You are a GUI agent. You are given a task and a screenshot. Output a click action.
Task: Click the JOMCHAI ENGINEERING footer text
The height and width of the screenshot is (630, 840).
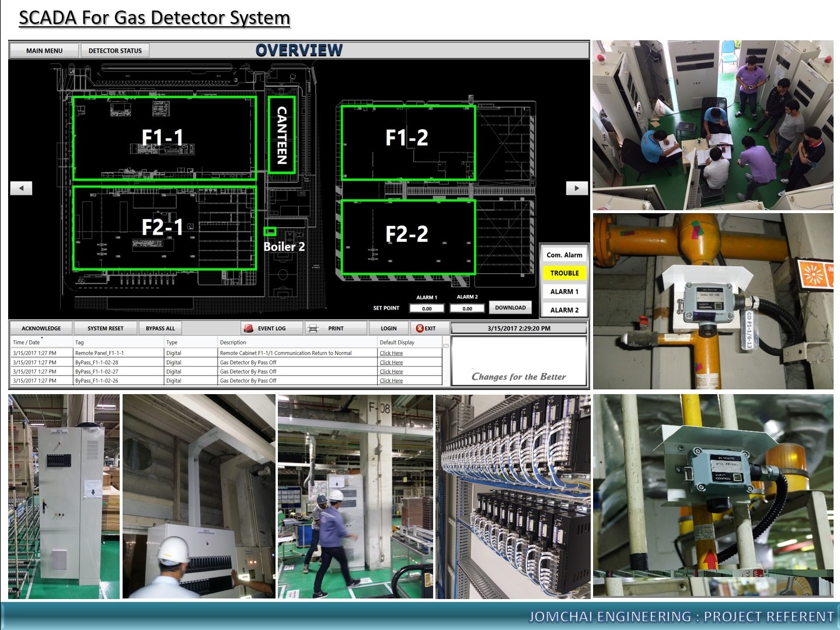pyautogui.click(x=681, y=617)
